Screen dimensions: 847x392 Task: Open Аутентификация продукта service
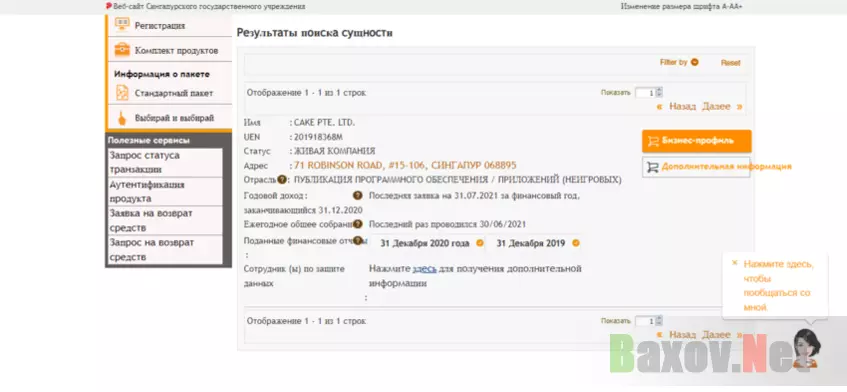point(165,192)
